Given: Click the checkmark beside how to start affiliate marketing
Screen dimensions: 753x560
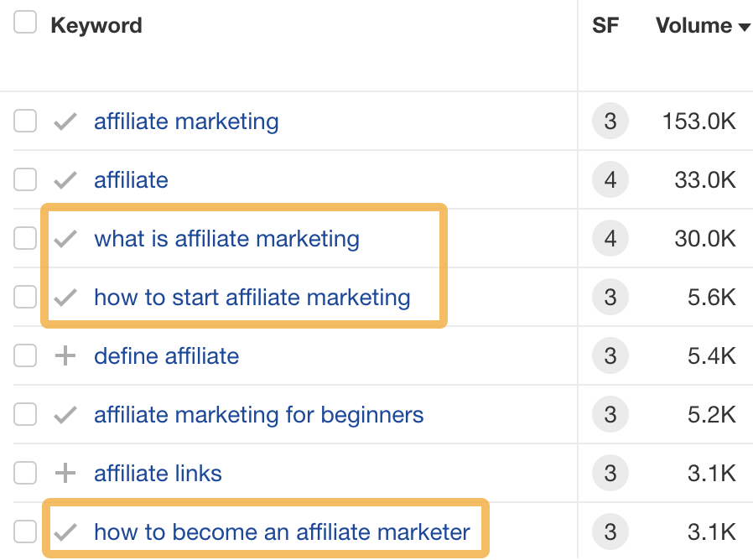Looking at the screenshot, I should coord(64,297).
